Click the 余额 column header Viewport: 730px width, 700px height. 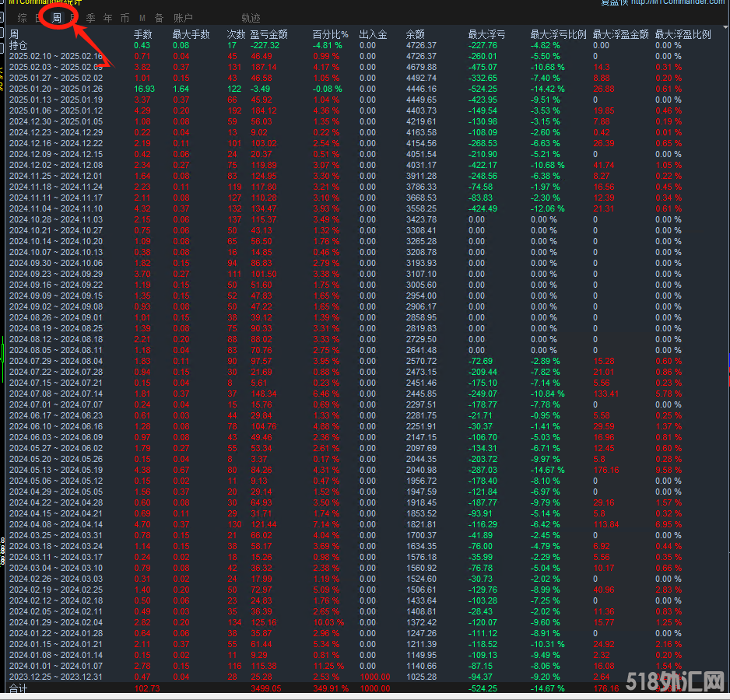[416, 34]
